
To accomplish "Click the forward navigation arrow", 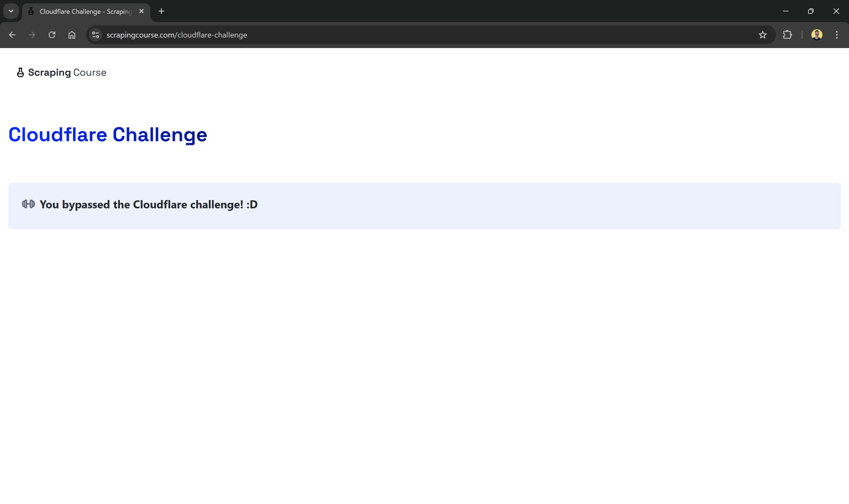I will click(x=32, y=35).
